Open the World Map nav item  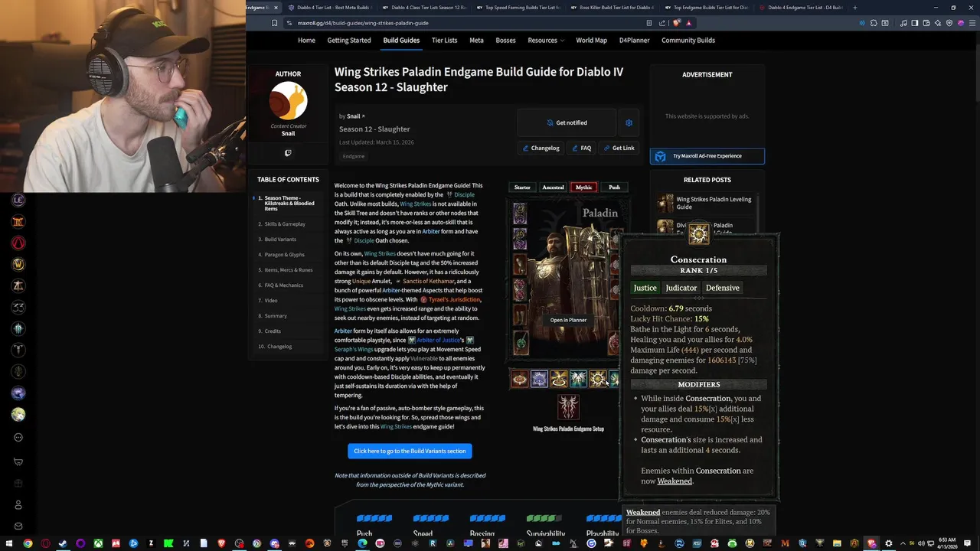pyautogui.click(x=591, y=41)
